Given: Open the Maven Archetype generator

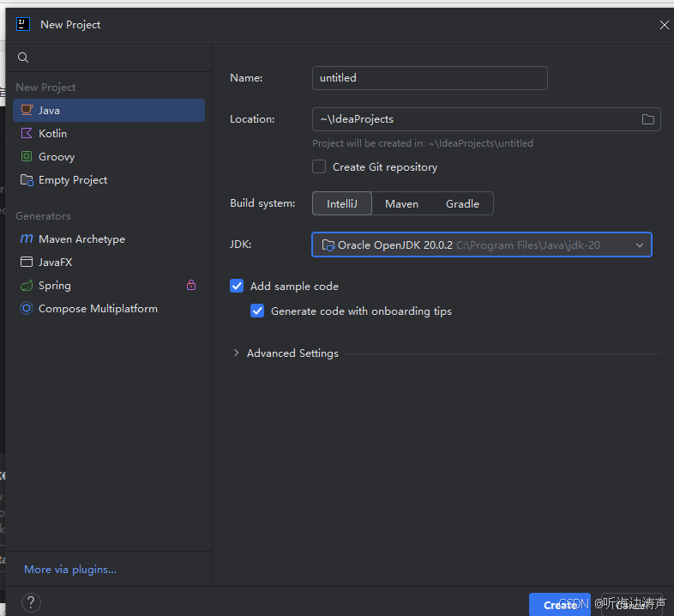Looking at the screenshot, I should click(109, 239).
